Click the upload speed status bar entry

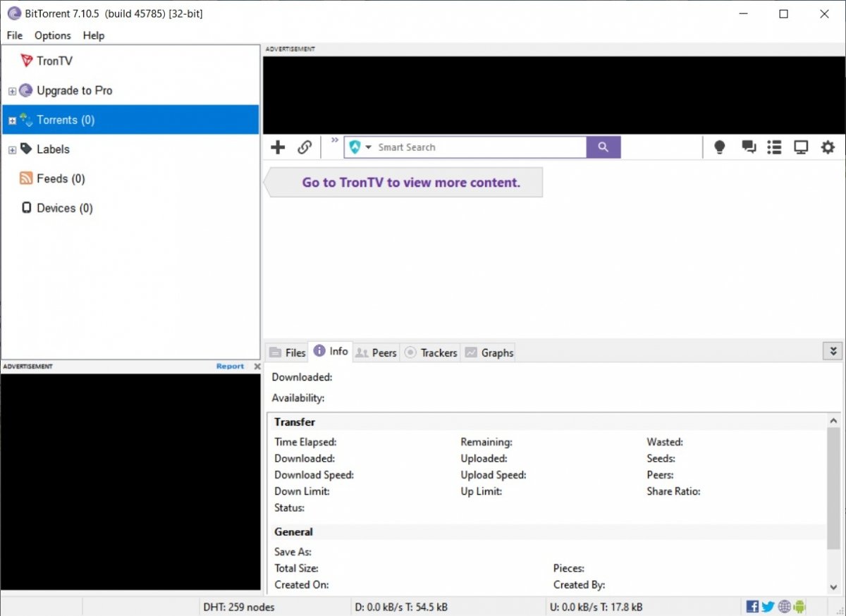(x=595, y=607)
